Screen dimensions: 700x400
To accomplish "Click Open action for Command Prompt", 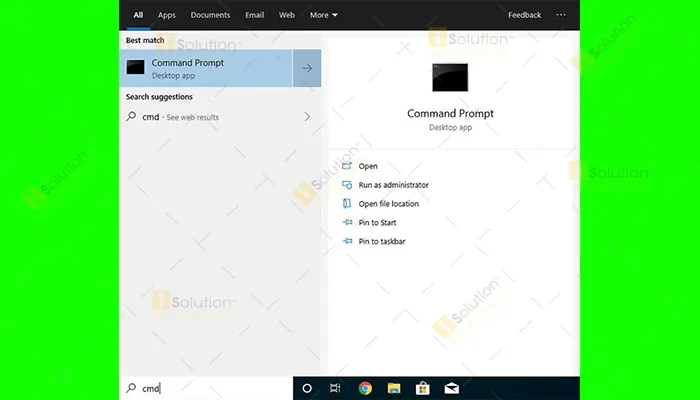I will click(368, 166).
